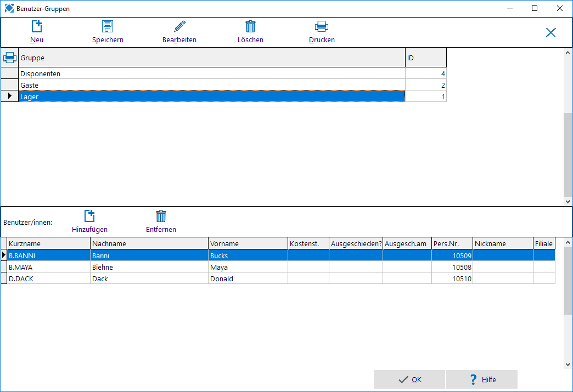Viewport: 573px width, 392px height.
Task: Delete the group via Löschen trash icon
Action: point(250,26)
